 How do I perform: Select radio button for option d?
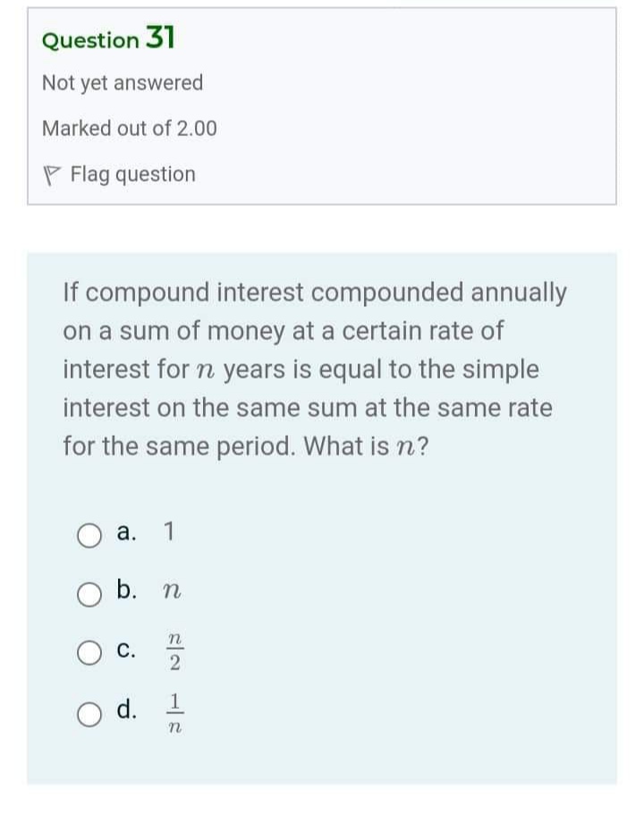point(89,713)
